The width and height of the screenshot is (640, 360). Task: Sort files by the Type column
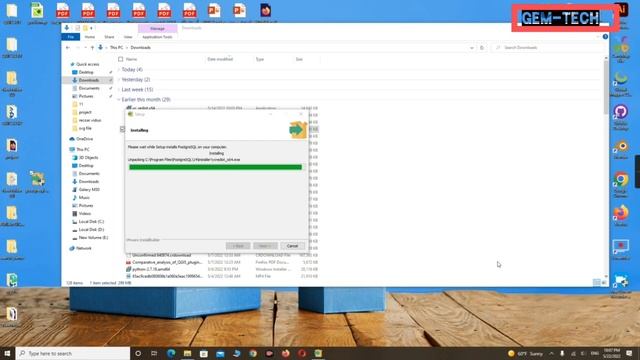260,59
